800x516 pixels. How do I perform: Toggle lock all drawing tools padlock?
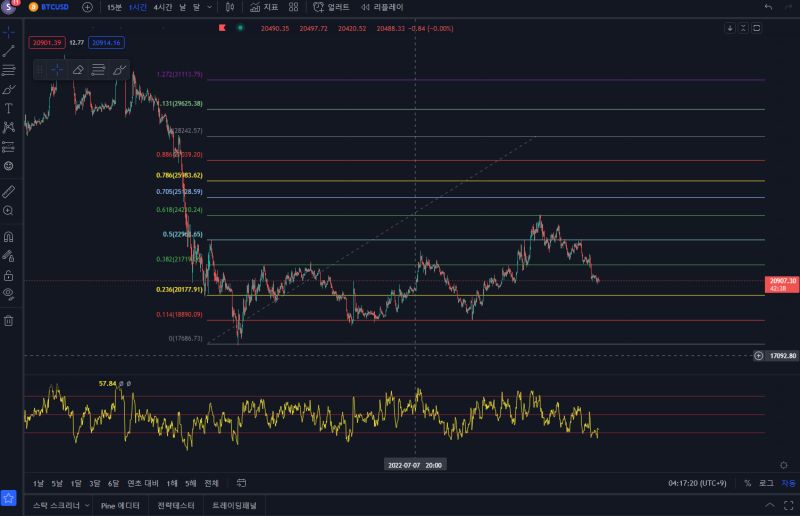(x=9, y=276)
